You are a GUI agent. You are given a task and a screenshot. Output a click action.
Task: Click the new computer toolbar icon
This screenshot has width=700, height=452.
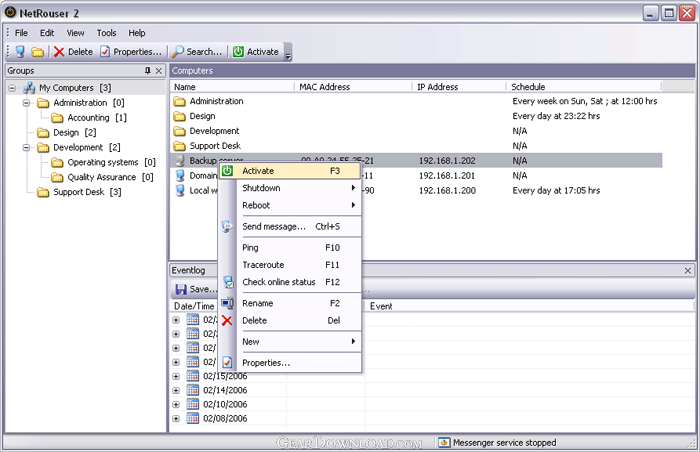click(20, 52)
